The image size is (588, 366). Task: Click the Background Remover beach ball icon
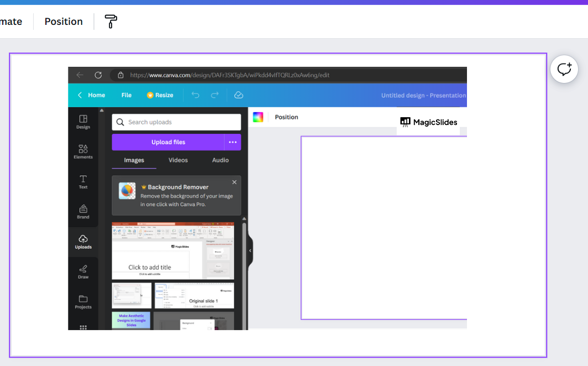(x=127, y=191)
